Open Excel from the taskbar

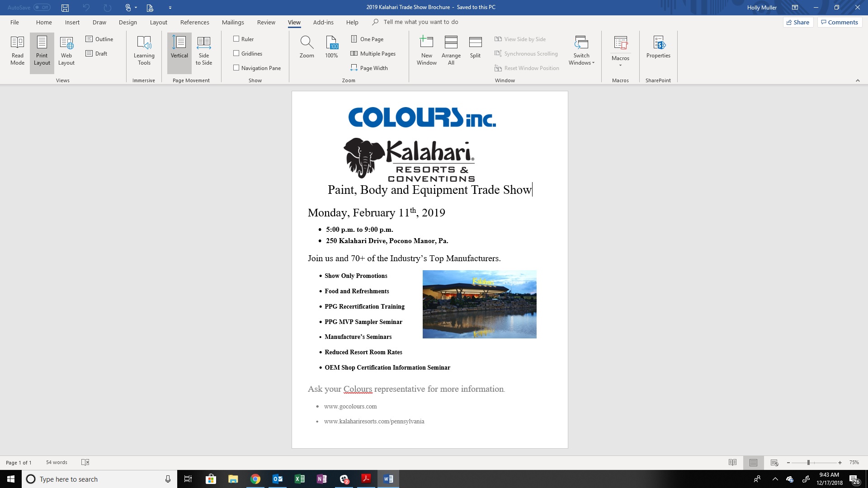pyautogui.click(x=299, y=479)
